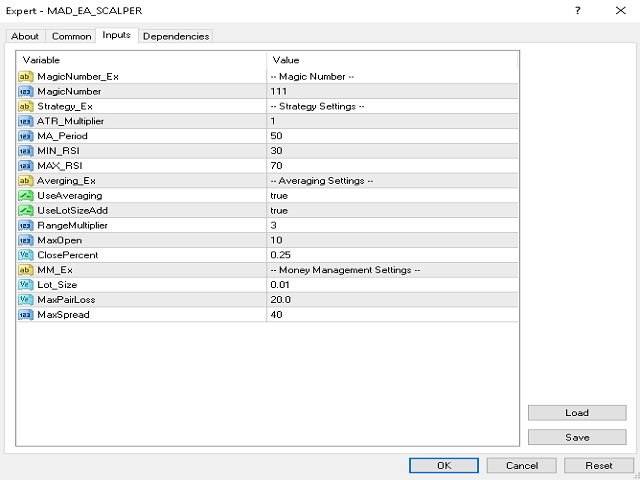
Task: Click the double icon beside Lot_Size
Action: coord(26,284)
